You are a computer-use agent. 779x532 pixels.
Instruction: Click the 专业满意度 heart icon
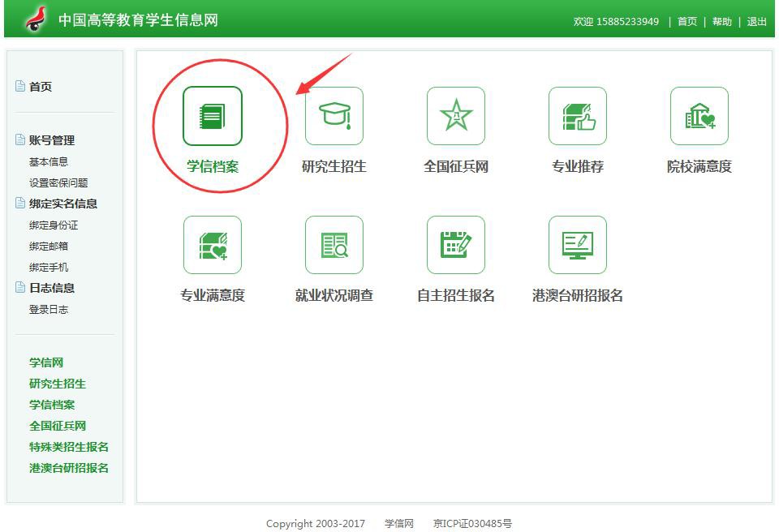click(x=212, y=245)
